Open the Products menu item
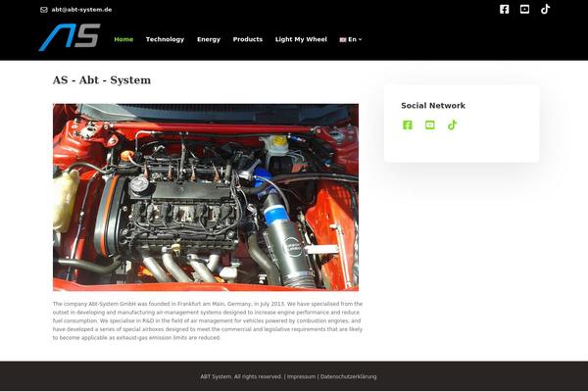 pos(248,39)
